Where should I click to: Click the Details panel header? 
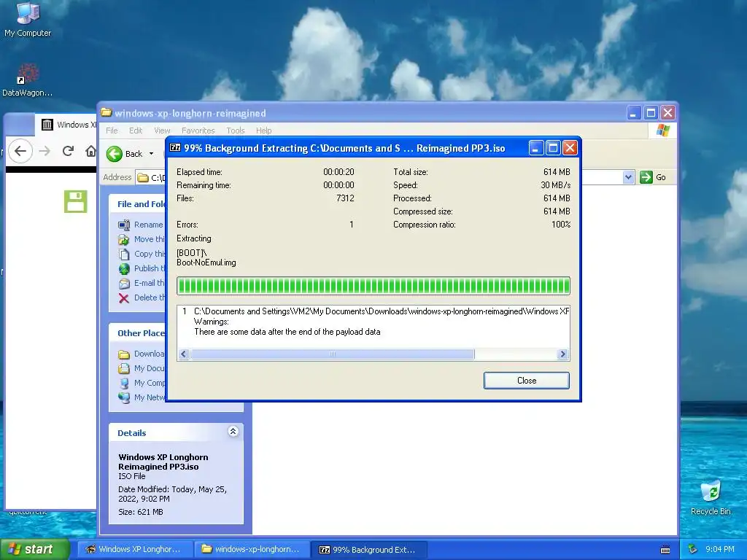[x=177, y=433]
